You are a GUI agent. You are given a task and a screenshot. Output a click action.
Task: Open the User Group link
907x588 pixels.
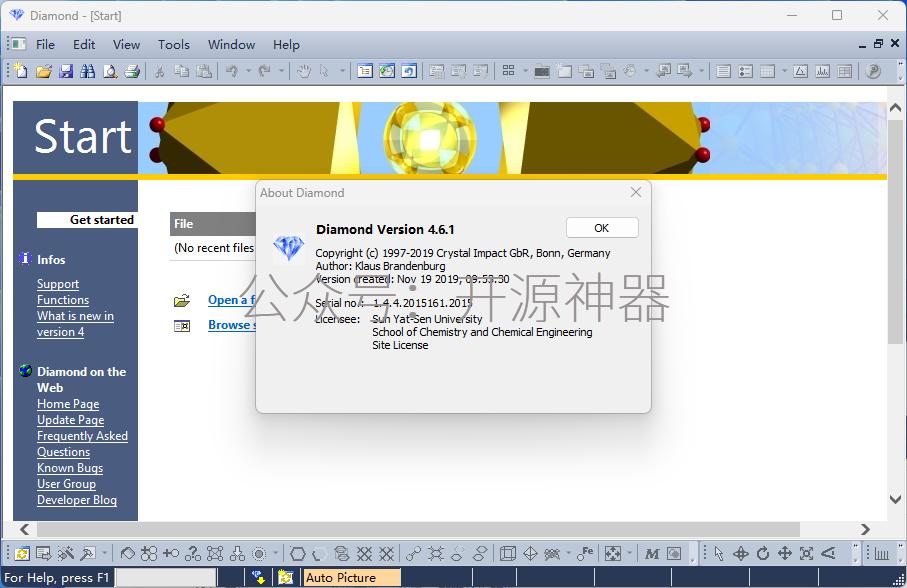tap(67, 484)
